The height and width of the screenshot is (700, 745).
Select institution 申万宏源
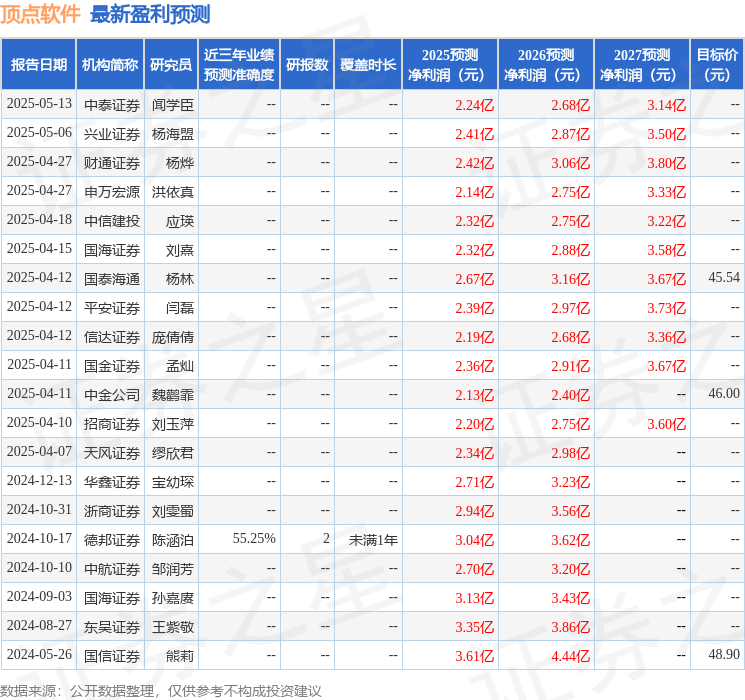[112, 192]
